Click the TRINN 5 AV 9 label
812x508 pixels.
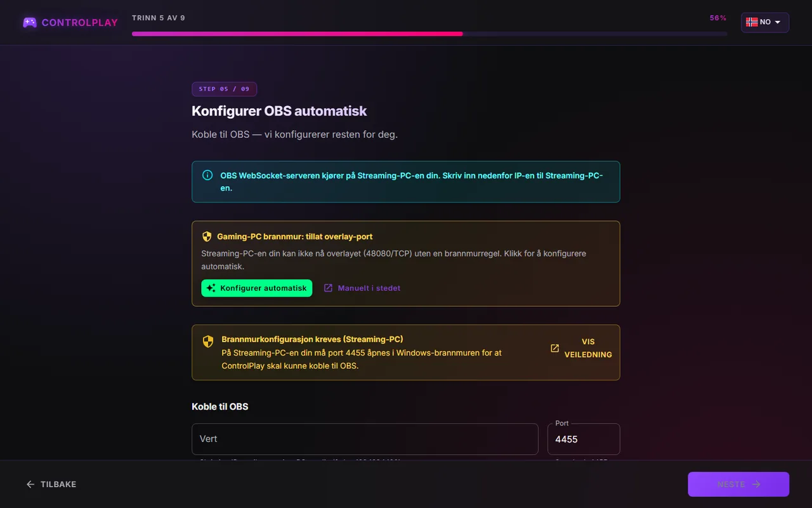point(159,18)
